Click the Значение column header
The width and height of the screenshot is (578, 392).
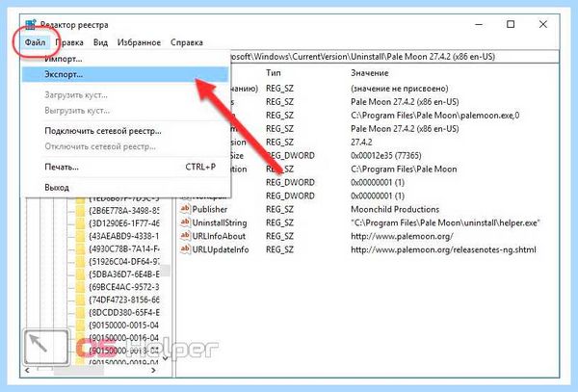click(369, 73)
